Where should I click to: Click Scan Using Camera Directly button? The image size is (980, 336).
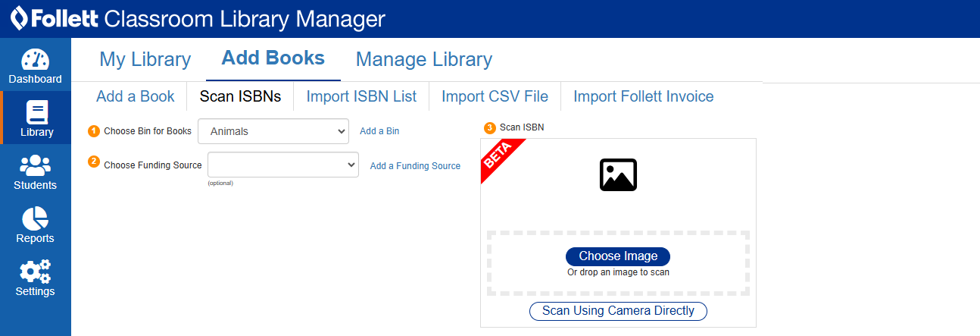(x=618, y=311)
